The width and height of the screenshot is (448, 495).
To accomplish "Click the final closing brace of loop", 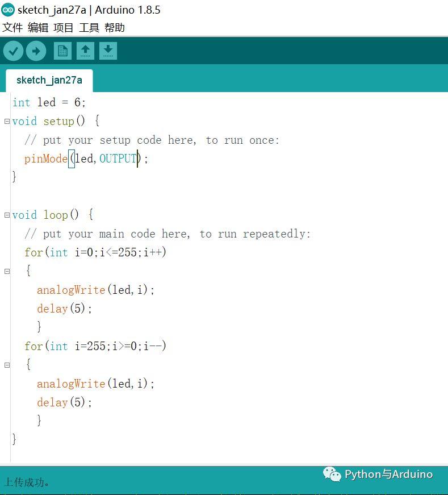I will 14,439.
